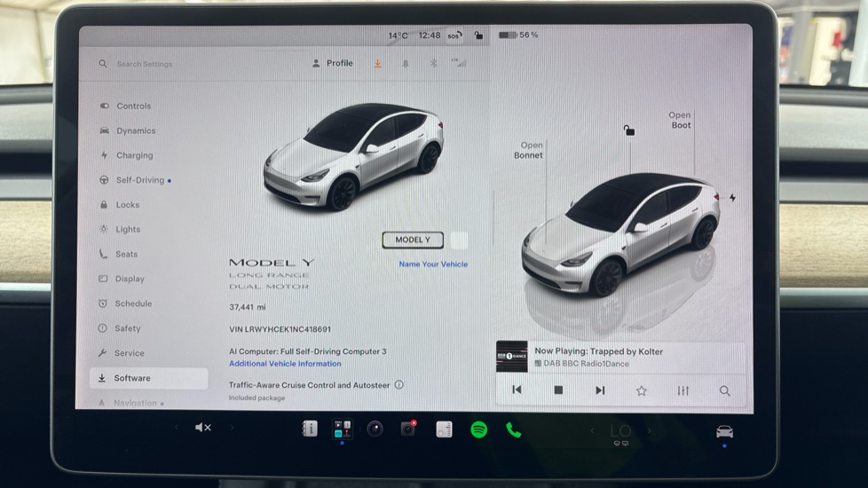This screenshot has width=868, height=488.
Task: Skip to next track
Action: tap(600, 390)
